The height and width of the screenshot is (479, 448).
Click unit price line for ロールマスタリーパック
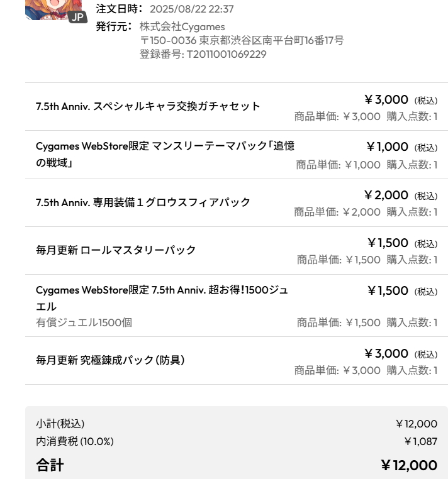367,260
